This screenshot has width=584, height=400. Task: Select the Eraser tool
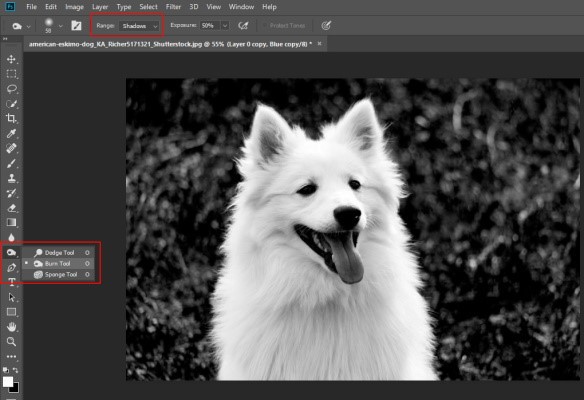tap(11, 208)
